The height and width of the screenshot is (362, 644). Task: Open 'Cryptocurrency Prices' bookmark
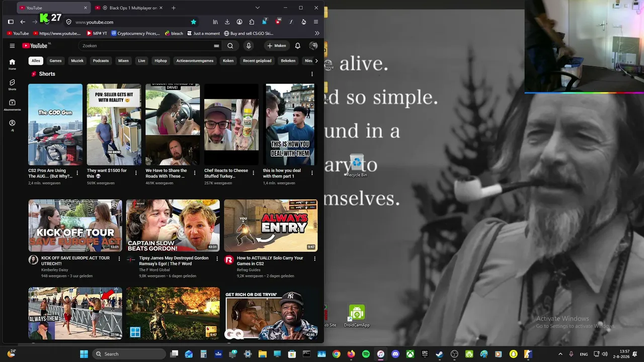135,34
